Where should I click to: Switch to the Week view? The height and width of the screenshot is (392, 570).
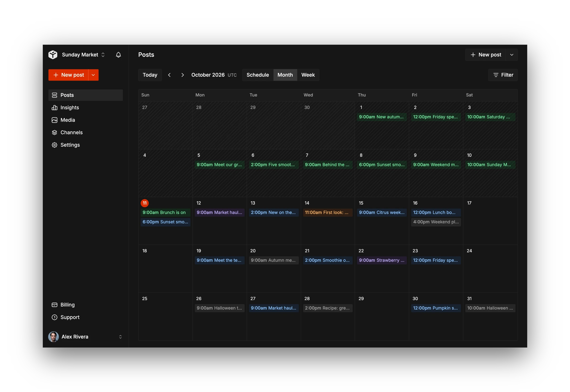click(x=308, y=75)
